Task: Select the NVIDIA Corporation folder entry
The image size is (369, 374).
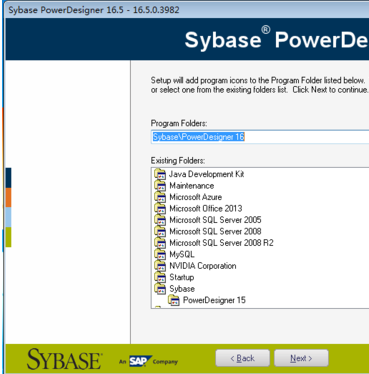Action: point(203,266)
